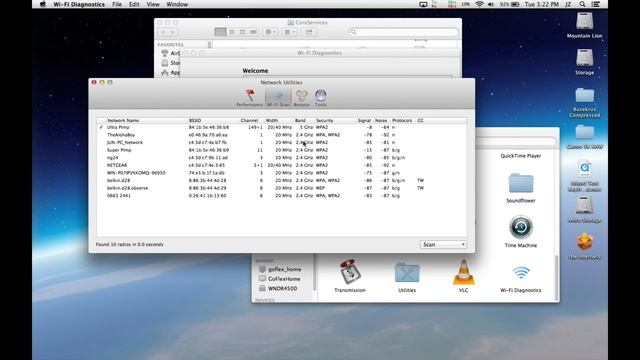
Task: Click the Wi-Fi status icon in menu bar
Action: coord(480,4)
